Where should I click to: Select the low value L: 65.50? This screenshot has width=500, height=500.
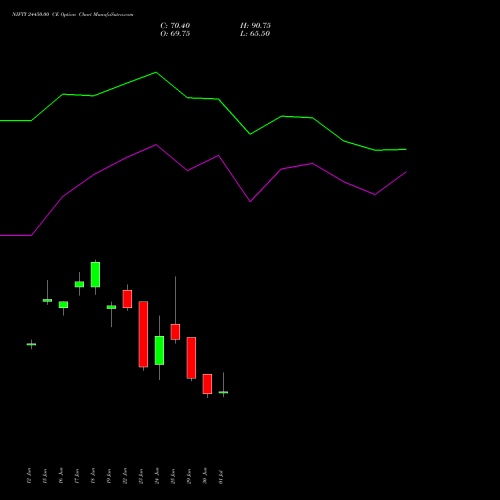255,34
